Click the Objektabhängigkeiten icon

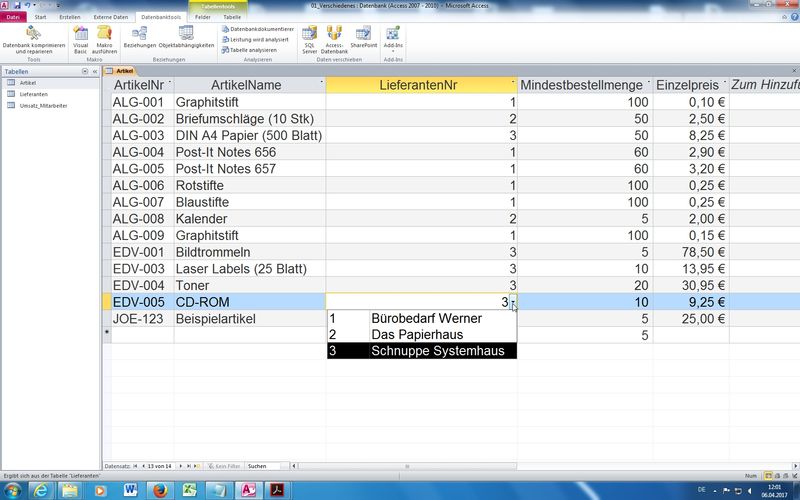(186, 35)
